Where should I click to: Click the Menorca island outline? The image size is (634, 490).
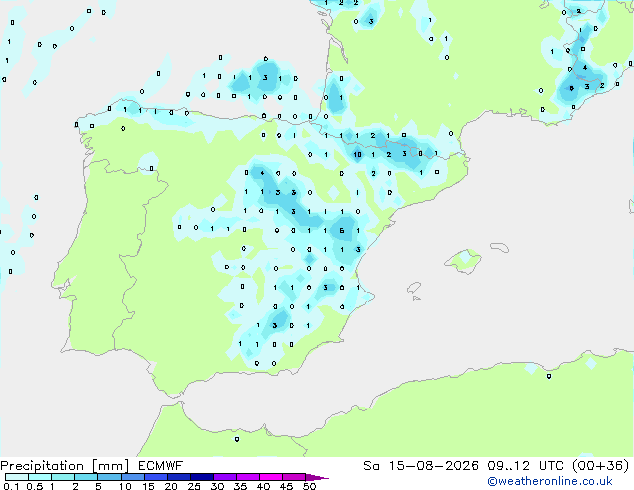[500, 247]
